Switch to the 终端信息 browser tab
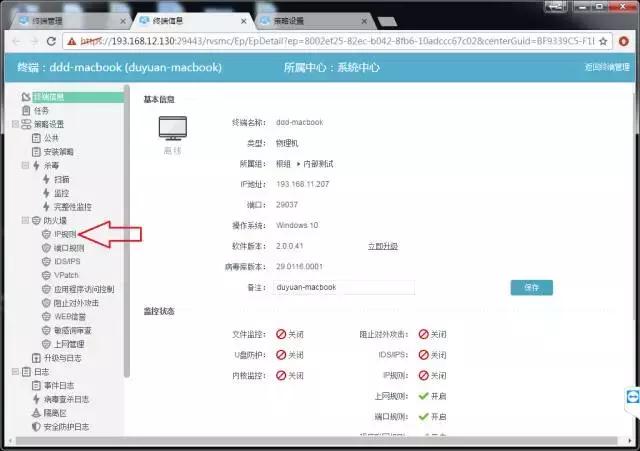This screenshot has height=451, width=640. [x=192, y=20]
